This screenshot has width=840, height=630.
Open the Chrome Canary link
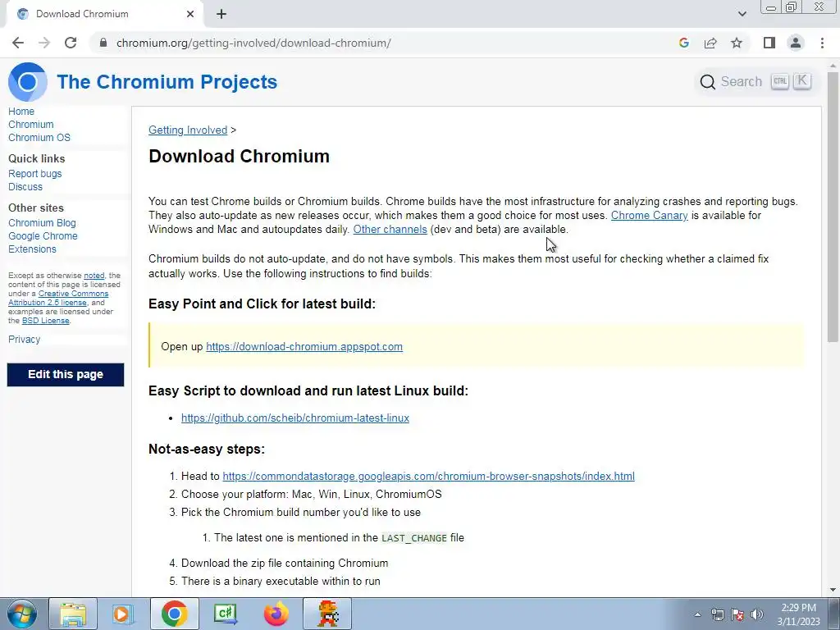[x=650, y=216]
